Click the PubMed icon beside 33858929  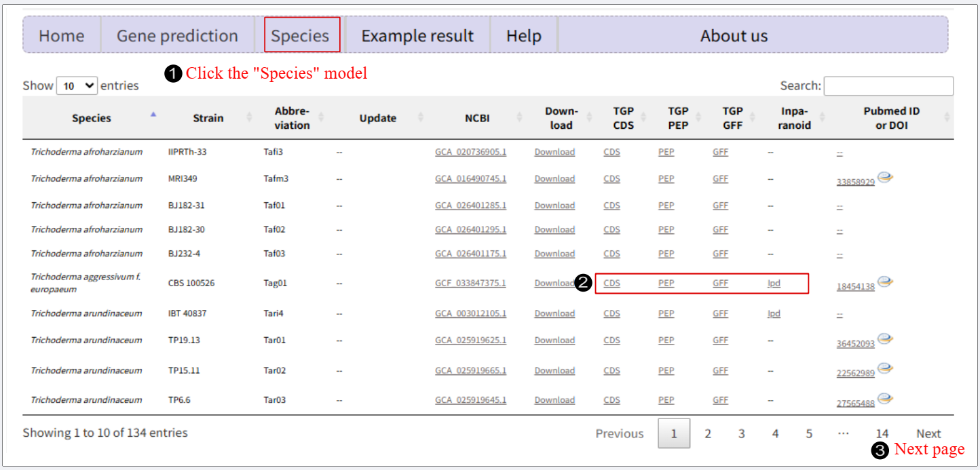coord(884,178)
